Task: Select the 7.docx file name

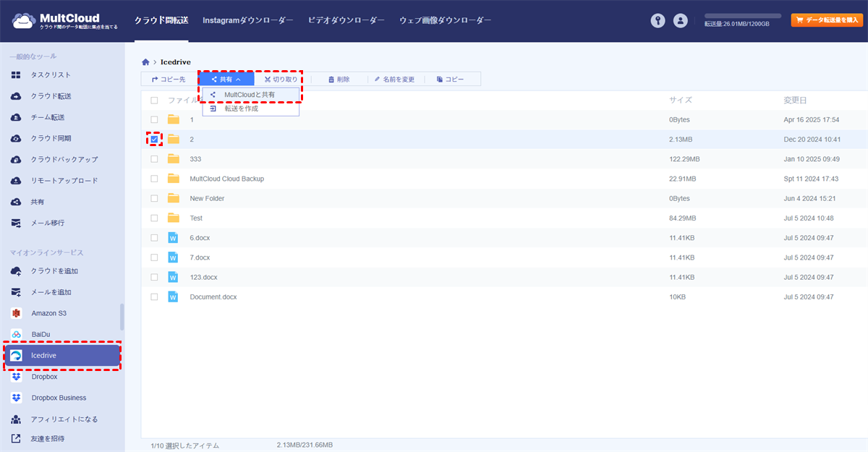Action: point(200,257)
